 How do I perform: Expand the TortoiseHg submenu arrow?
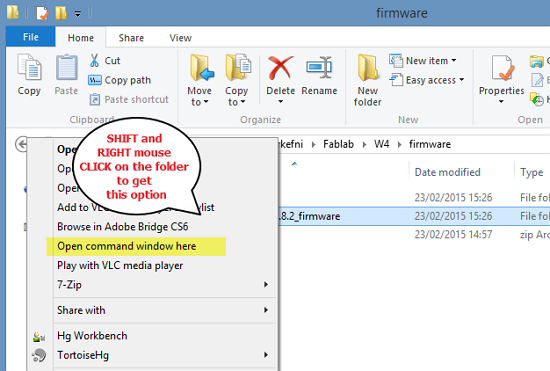[266, 355]
